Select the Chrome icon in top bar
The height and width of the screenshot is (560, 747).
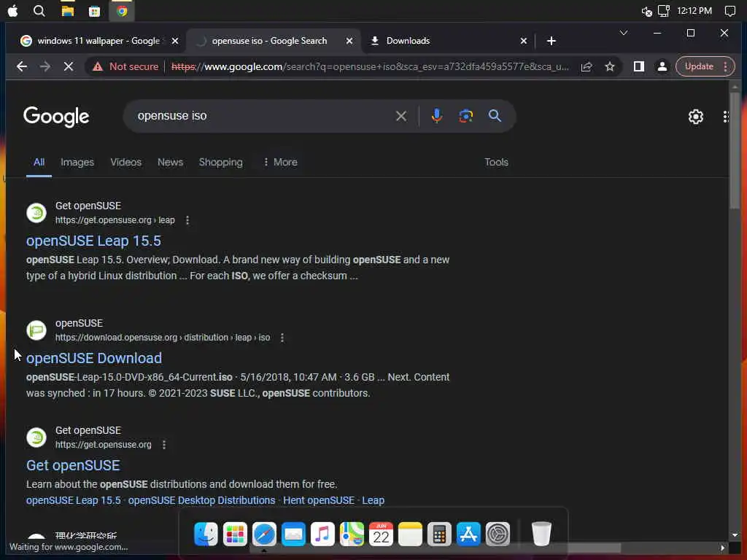point(122,11)
